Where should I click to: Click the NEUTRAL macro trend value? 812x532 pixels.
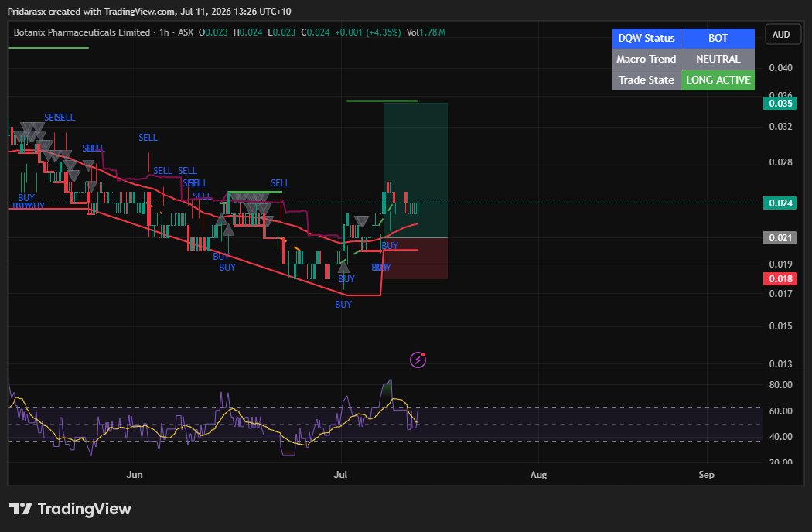point(718,59)
